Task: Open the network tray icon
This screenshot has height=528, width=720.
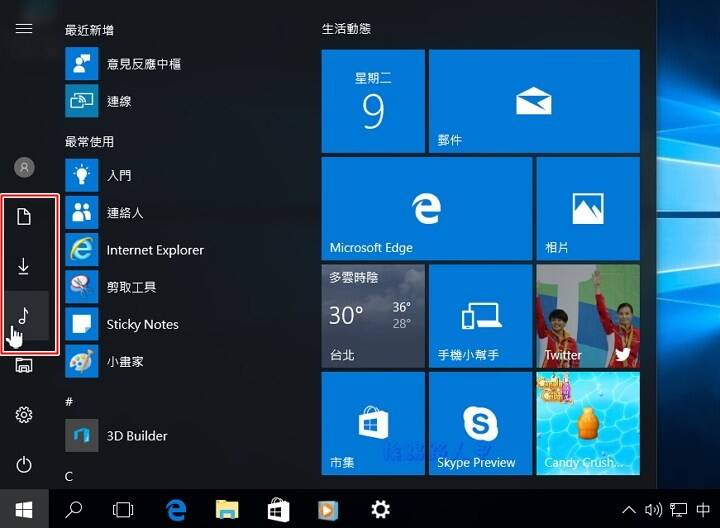Action: tap(678, 510)
